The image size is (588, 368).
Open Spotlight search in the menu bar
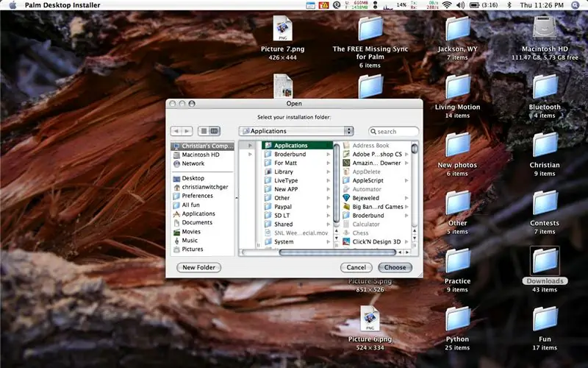(575, 5)
